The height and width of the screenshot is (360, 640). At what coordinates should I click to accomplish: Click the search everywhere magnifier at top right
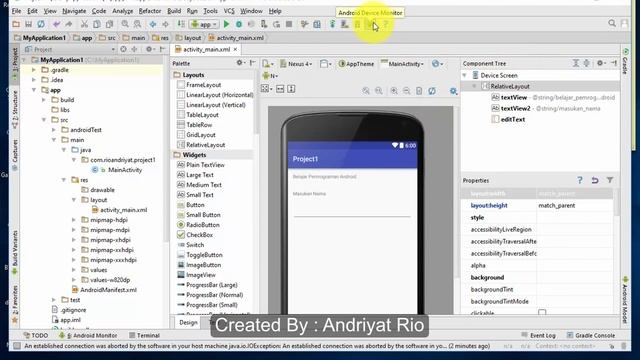coord(612,24)
